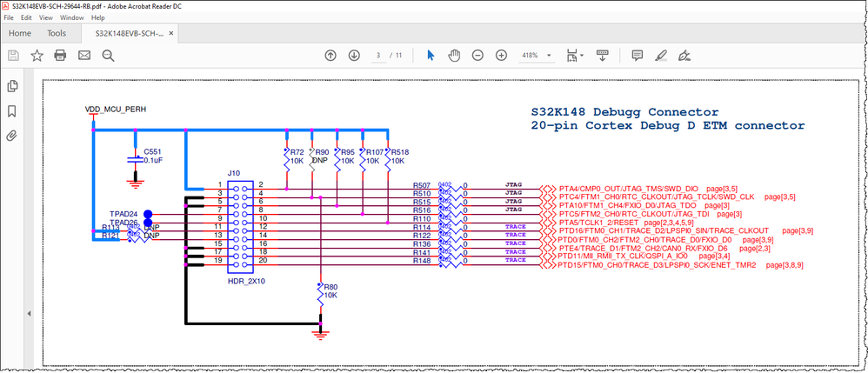
Task: Click the PTD11/MII_RMII_TX_CLK signal name
Action: (x=622, y=256)
